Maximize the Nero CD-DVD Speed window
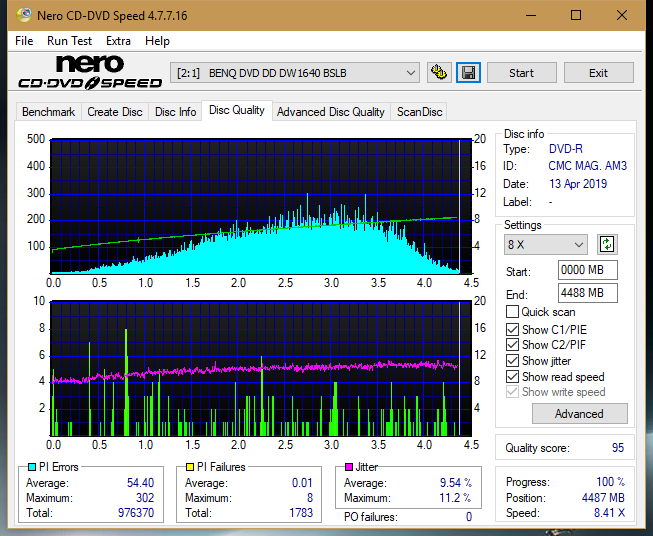The width and height of the screenshot is (653, 536). 576,15
